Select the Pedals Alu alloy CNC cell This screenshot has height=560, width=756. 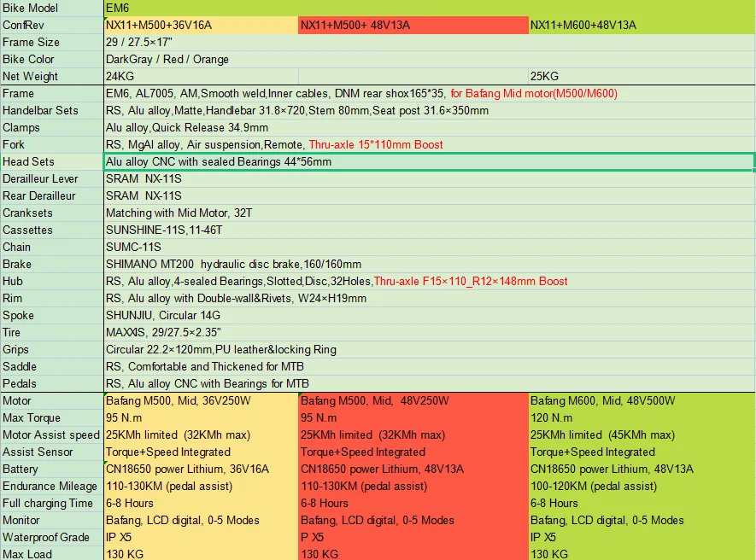click(430, 383)
